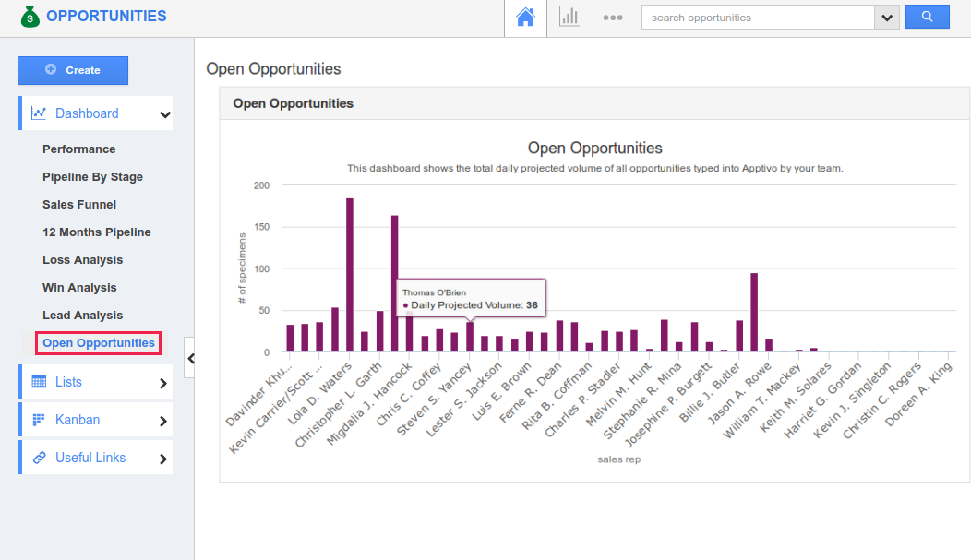Open the reports bar chart icon
Image resolution: width=971 pixels, height=560 pixels.
[x=569, y=18]
